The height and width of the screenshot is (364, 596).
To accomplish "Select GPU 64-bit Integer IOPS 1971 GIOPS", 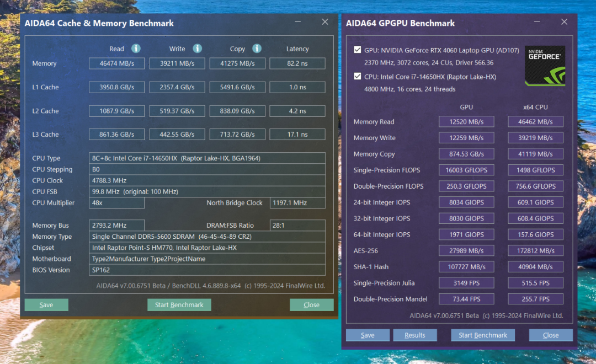I will [466, 234].
